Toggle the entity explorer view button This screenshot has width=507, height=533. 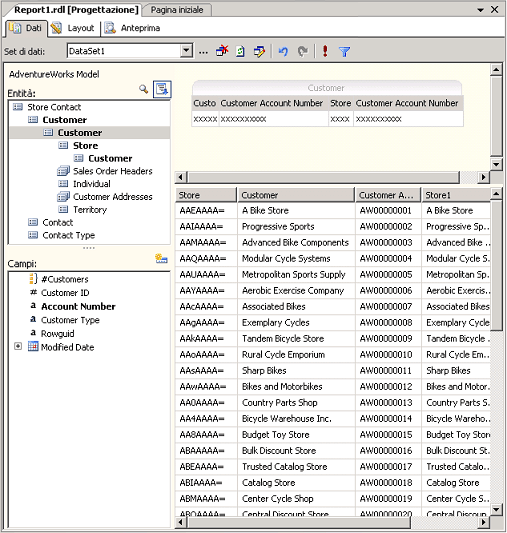(x=162, y=89)
